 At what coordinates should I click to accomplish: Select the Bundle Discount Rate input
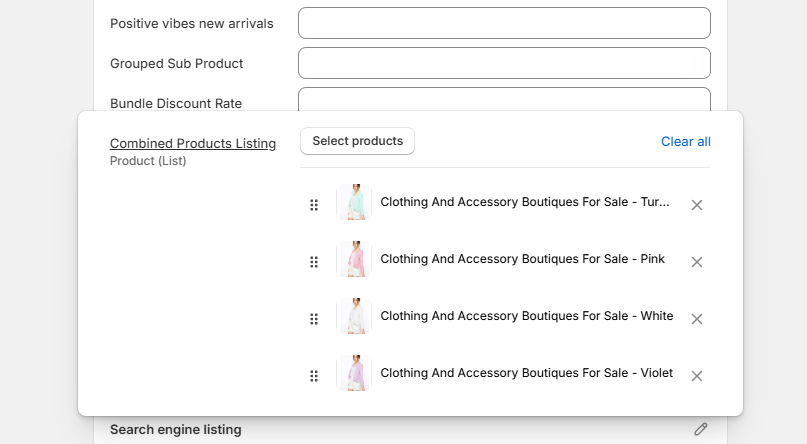(504, 100)
